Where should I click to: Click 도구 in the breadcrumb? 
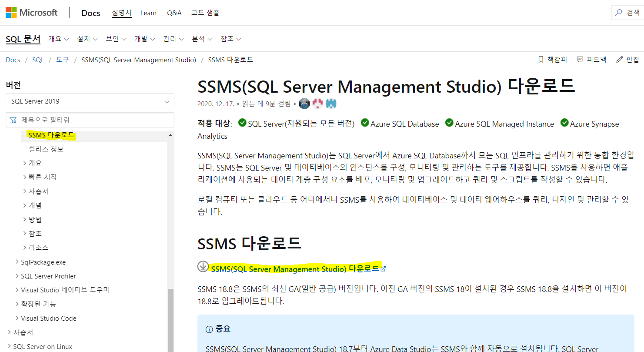point(63,60)
